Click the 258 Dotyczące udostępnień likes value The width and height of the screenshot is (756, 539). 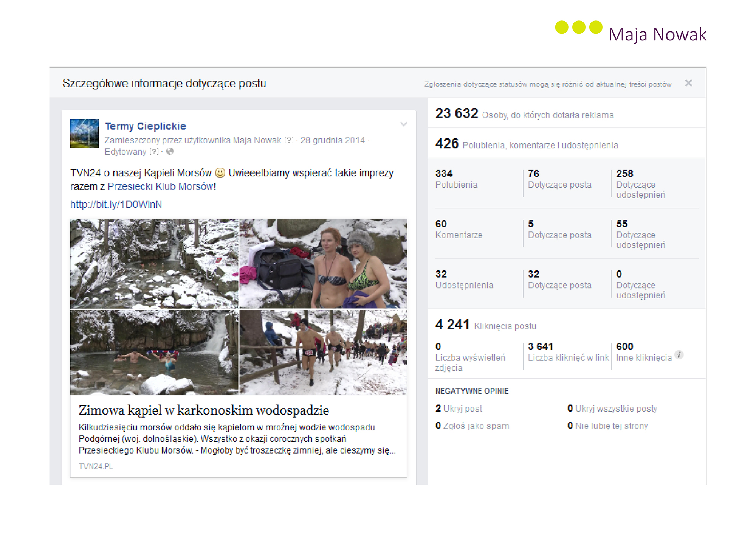641,184
